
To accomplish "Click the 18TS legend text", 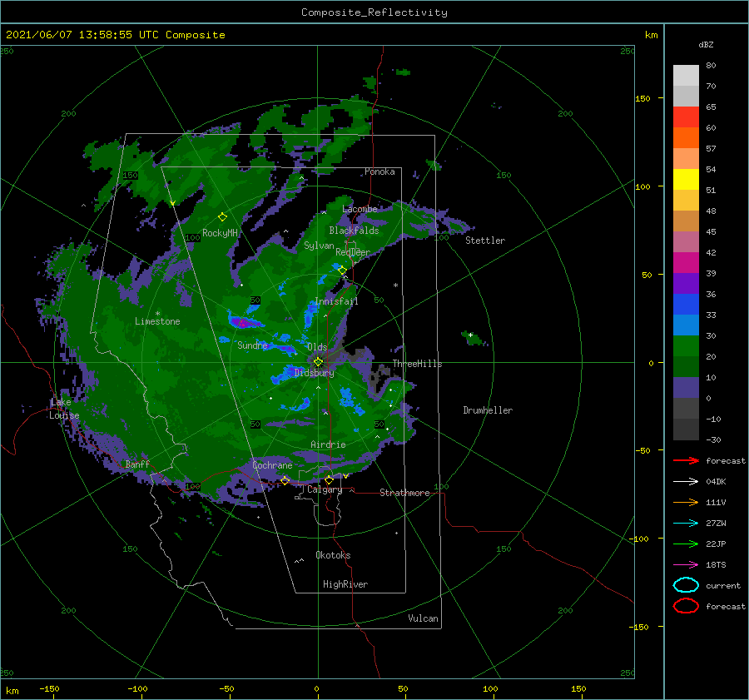I will [716, 565].
